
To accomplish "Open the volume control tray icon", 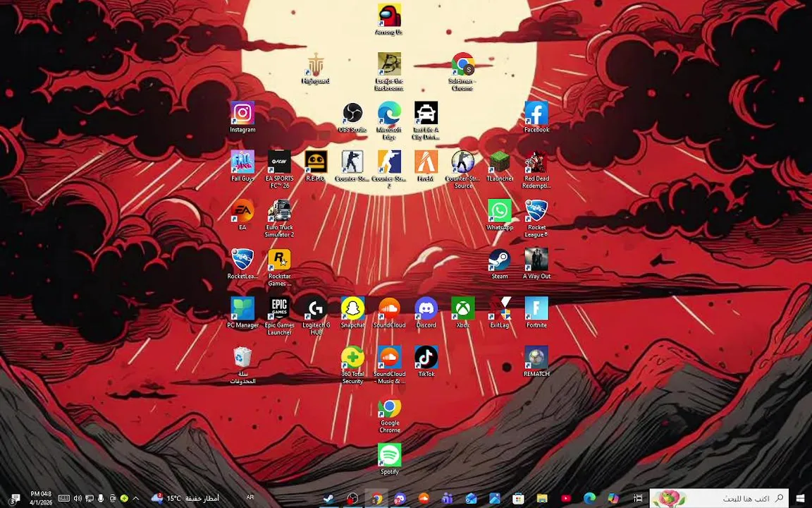I will (78, 498).
